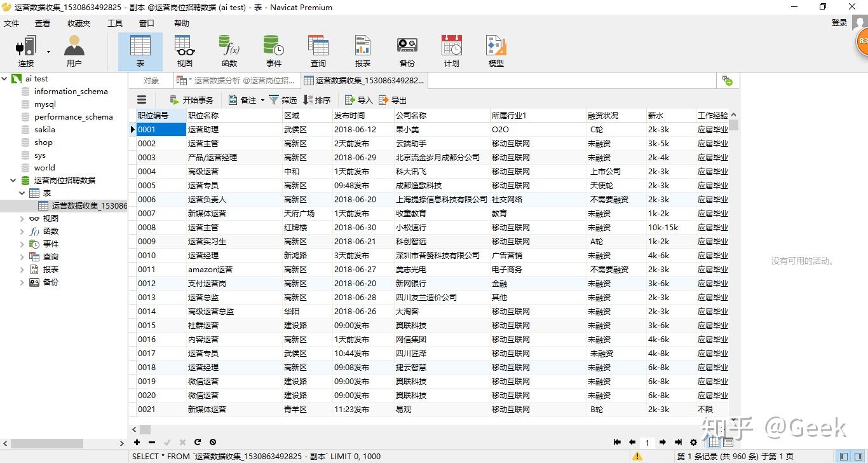Screen dimensions: 868x463
Task: Open the 备份 (Backup) toolbar icon
Action: pyautogui.click(x=407, y=51)
